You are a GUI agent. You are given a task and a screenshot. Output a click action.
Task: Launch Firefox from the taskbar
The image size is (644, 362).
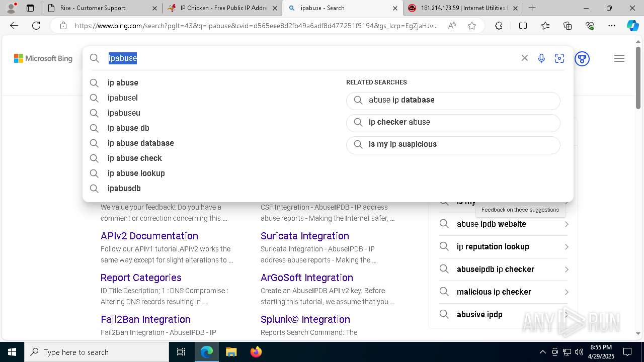click(256, 352)
